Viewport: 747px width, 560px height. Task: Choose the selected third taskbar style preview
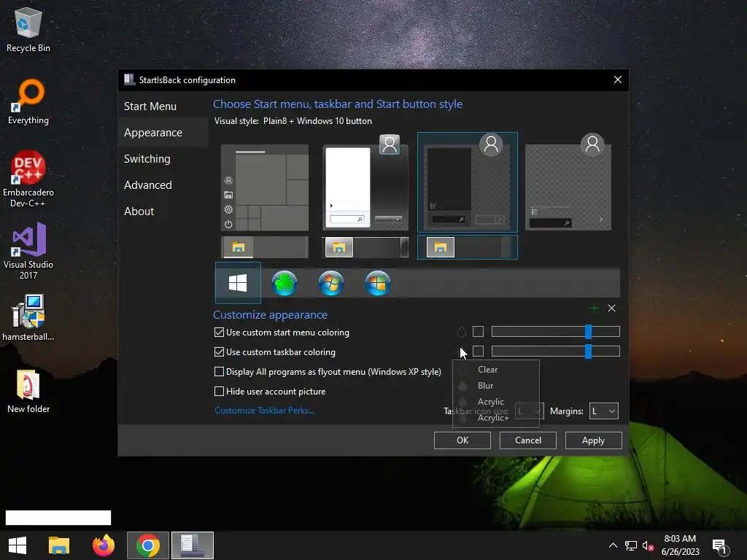[468, 247]
